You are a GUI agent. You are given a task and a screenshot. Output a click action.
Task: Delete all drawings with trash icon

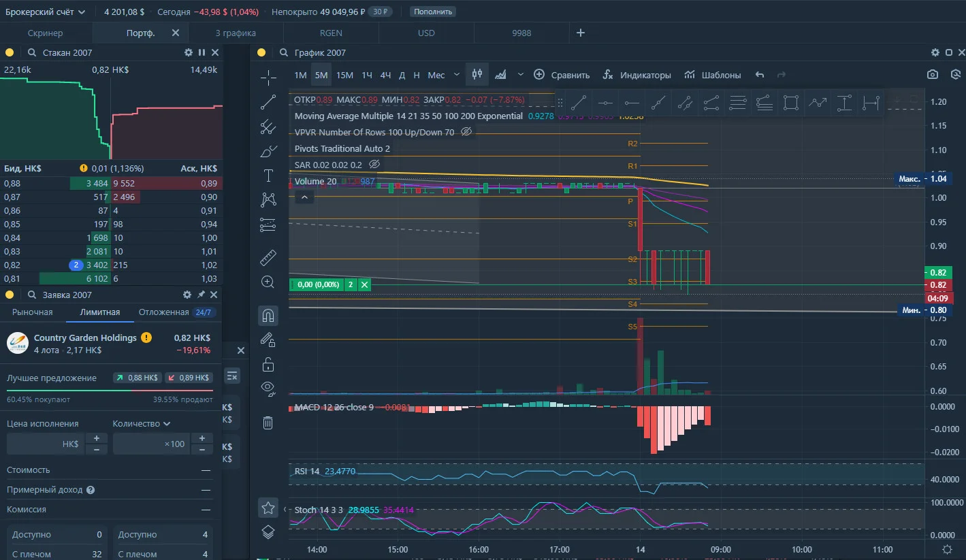268,423
